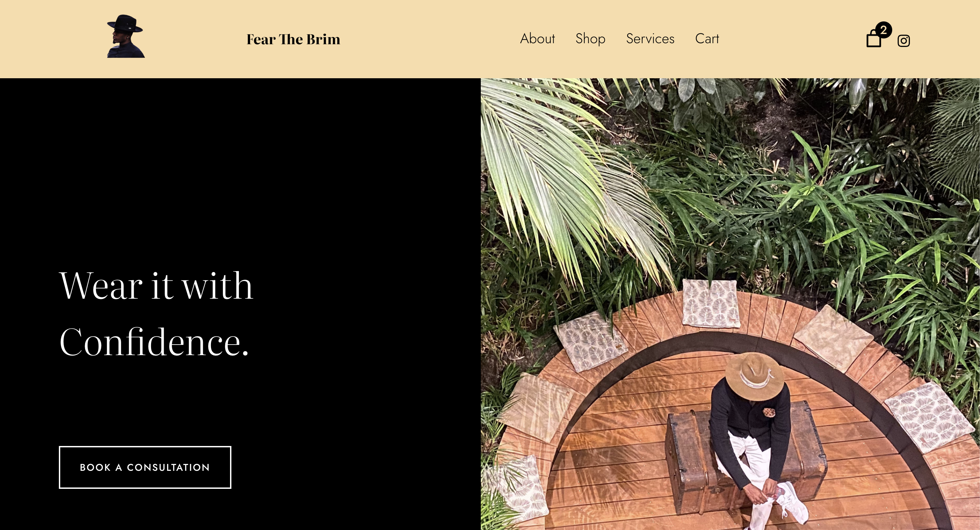The height and width of the screenshot is (530, 980).
Task: Navigate to Services in the header
Action: pyautogui.click(x=650, y=38)
